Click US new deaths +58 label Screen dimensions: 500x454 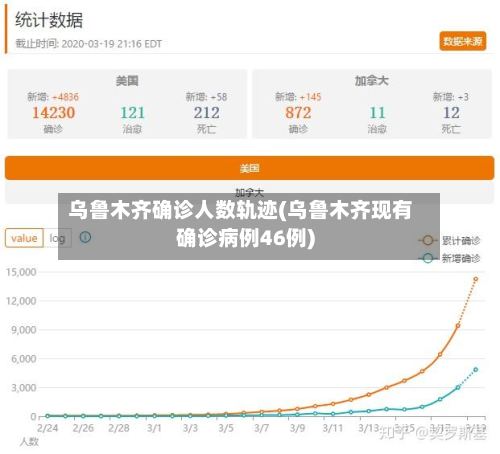206,97
